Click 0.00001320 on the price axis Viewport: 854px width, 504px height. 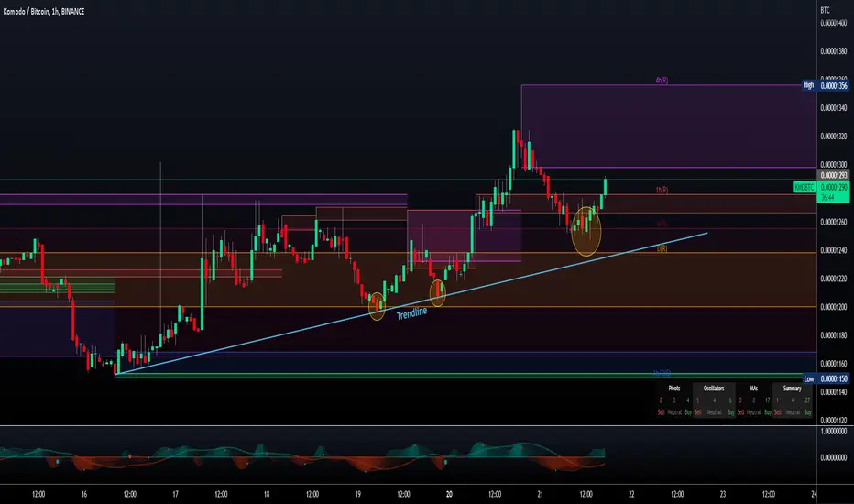pyautogui.click(x=834, y=137)
